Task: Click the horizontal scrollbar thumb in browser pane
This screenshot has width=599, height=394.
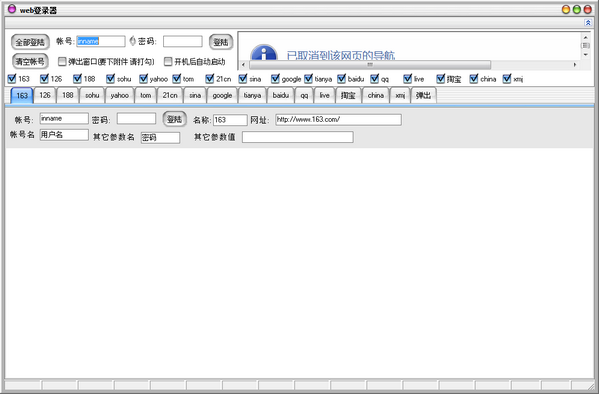Action: click(x=370, y=65)
